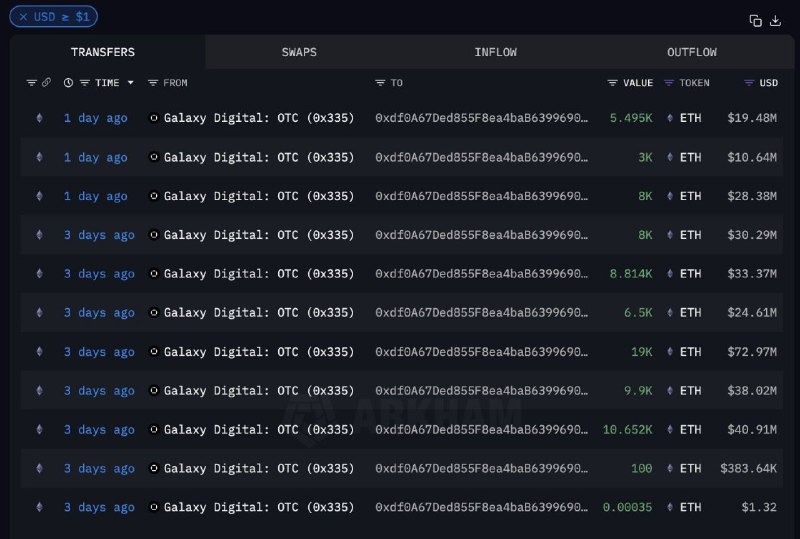Open the OUTFLOW tab
Screen dimensions: 800x539
692,52
